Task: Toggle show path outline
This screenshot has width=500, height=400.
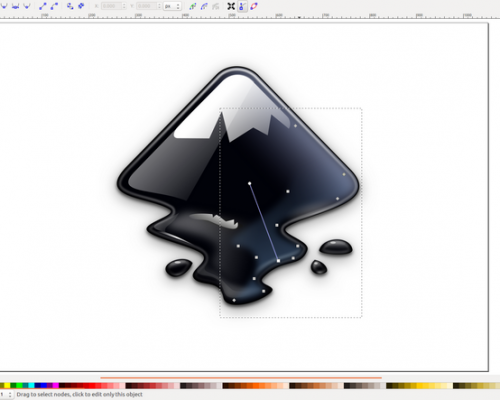Action: coord(254,6)
